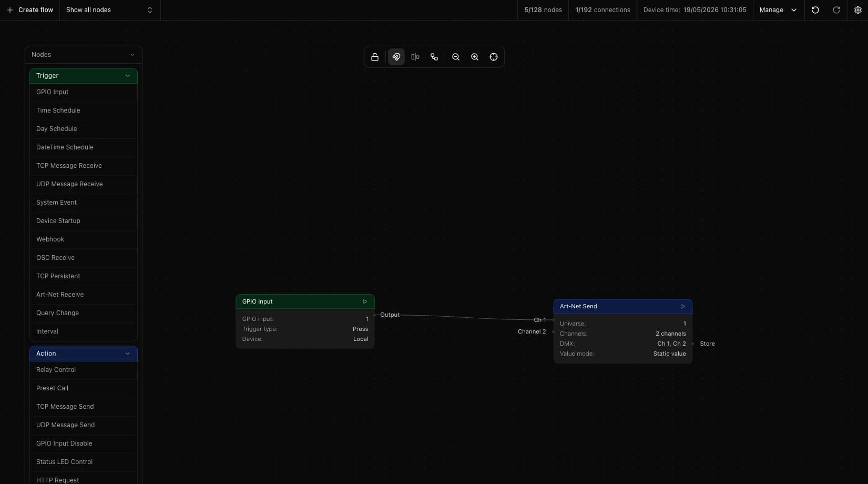Select Status LED Control action
The height and width of the screenshot is (484, 868).
pos(84,462)
